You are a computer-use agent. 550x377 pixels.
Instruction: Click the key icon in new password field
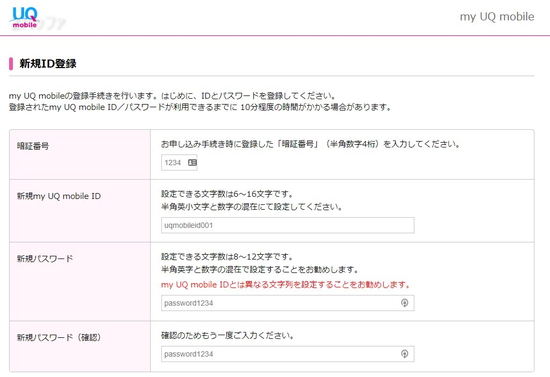(404, 303)
